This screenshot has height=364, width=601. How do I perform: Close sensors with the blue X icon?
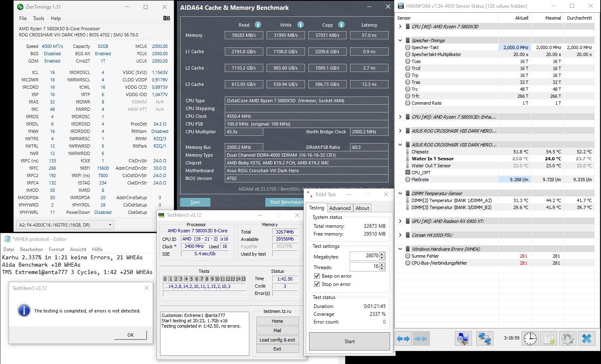[x=586, y=339]
